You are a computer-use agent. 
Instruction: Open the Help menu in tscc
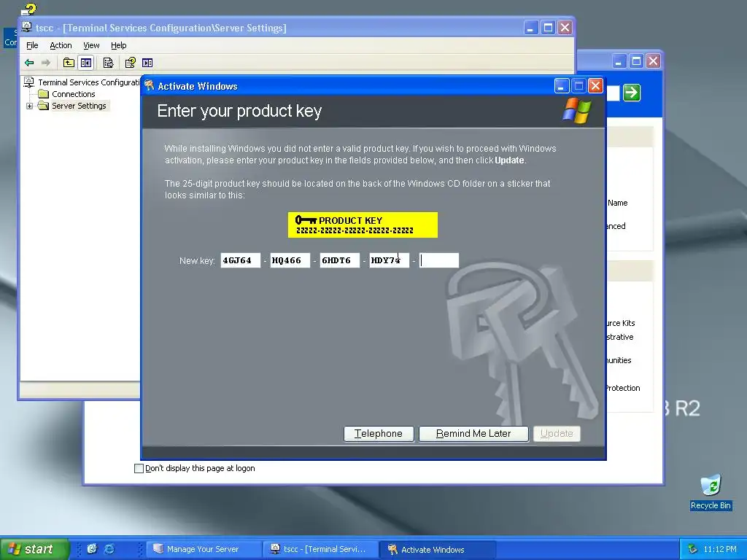pyautogui.click(x=119, y=45)
